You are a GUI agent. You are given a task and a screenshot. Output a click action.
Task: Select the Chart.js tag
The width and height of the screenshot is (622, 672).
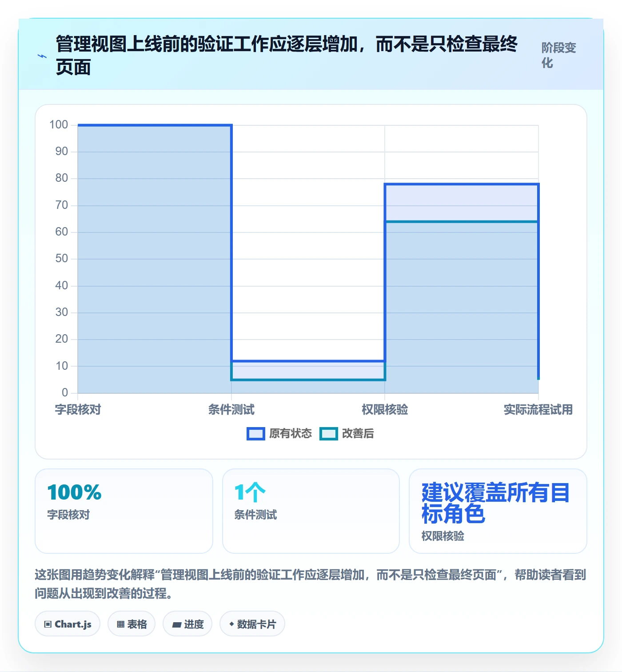68,624
